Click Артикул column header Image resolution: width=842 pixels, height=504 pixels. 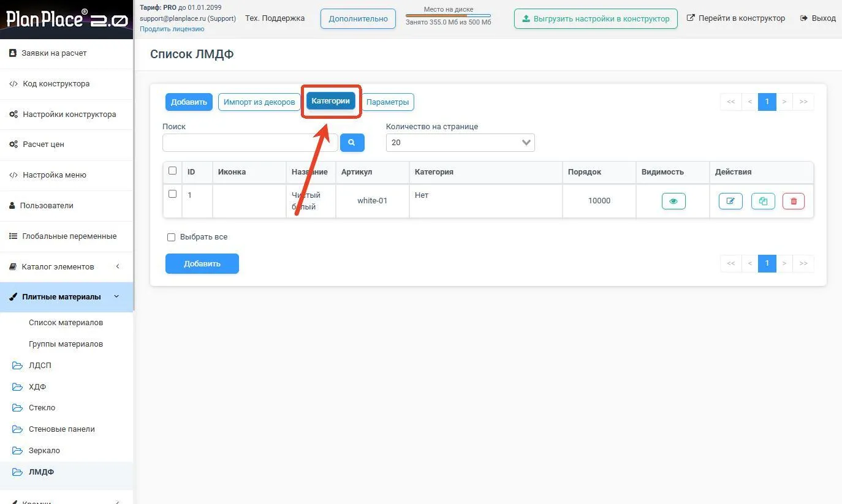[x=372, y=172]
